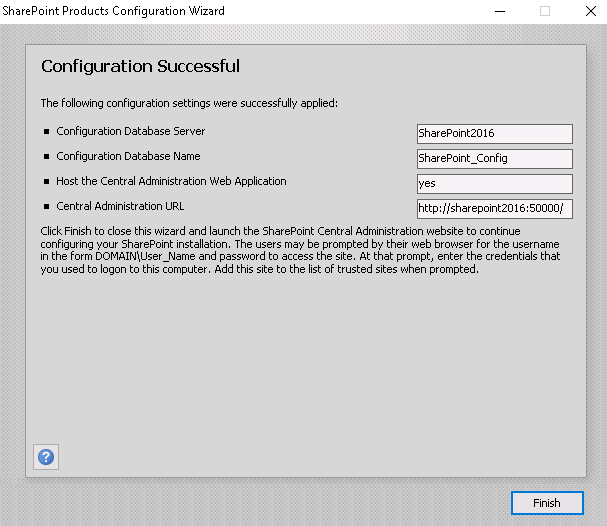Click Host the Central Administration Web Application
This screenshot has width=607, height=526.
[171, 181]
